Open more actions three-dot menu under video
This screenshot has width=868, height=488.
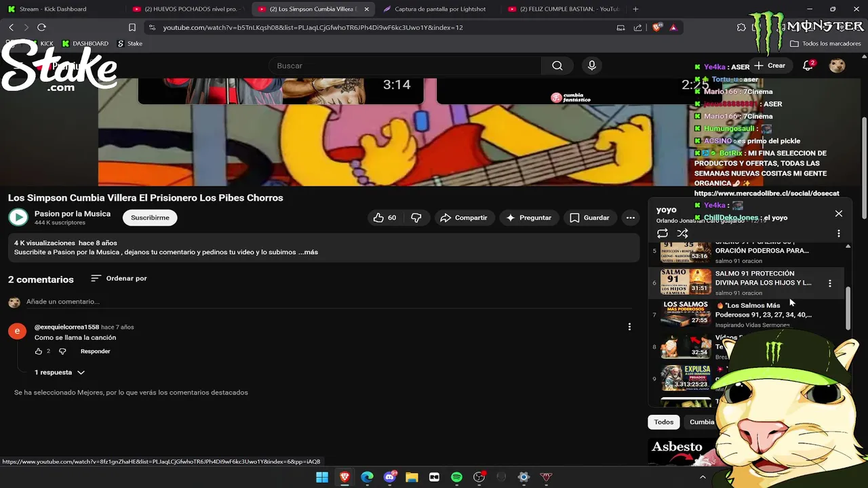tap(631, 218)
